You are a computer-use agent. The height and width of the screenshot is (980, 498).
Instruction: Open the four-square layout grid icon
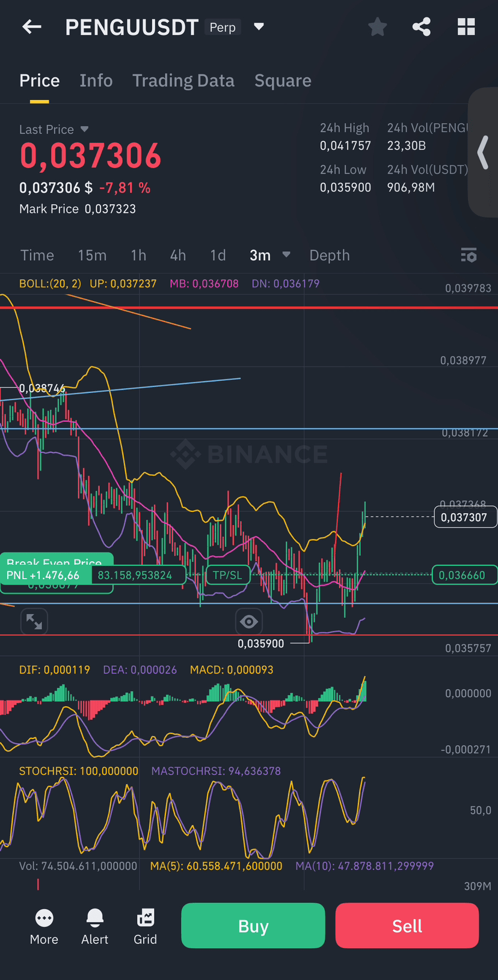coord(466,26)
